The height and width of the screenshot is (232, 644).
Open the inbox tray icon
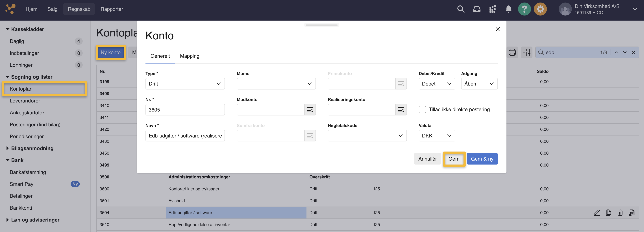pyautogui.click(x=477, y=9)
